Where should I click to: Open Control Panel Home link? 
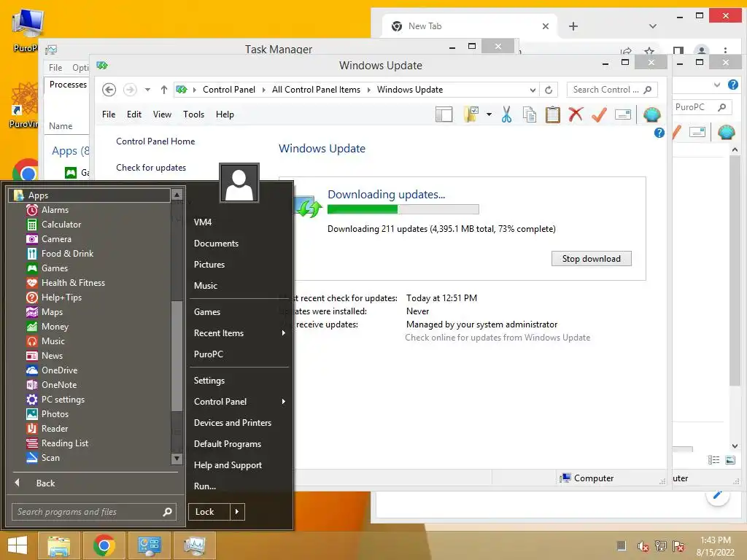(x=155, y=141)
